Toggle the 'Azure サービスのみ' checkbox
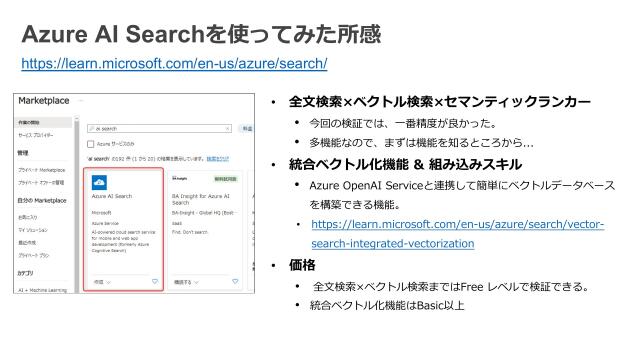 [x=91, y=144]
